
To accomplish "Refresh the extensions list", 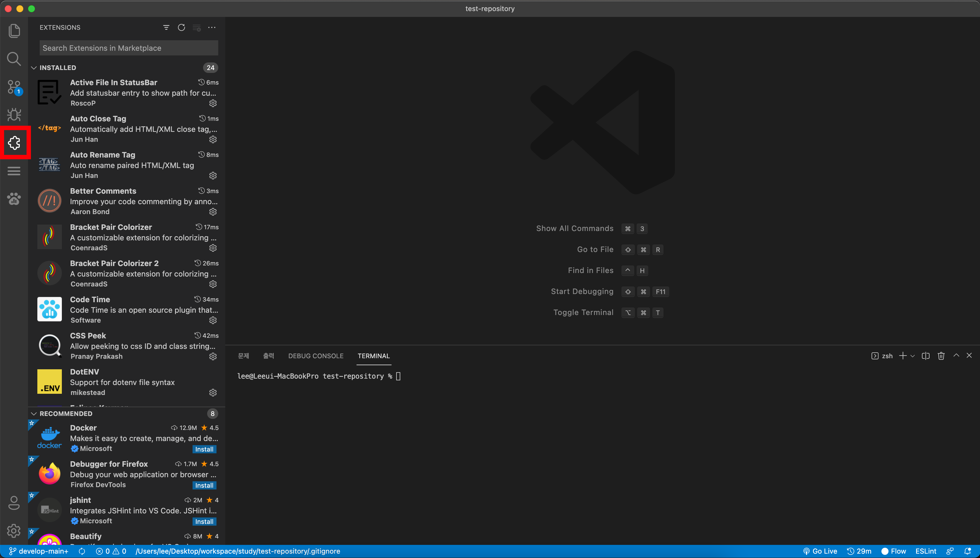I will (181, 28).
